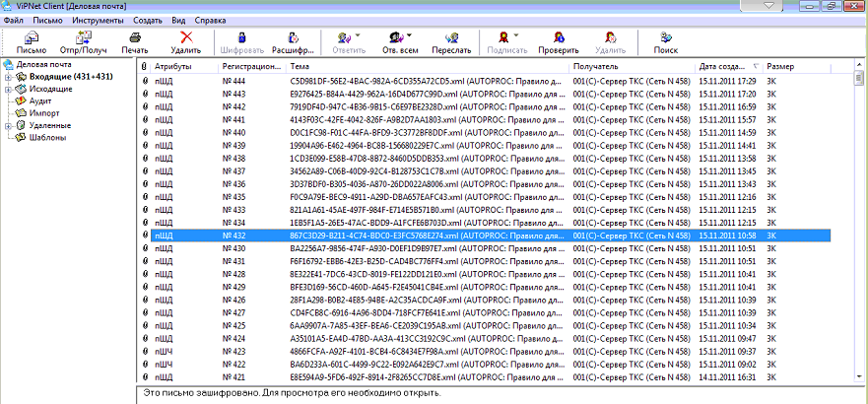Expand the Исходящие folder tree node
This screenshot has height=404, width=868.
(x=8, y=89)
